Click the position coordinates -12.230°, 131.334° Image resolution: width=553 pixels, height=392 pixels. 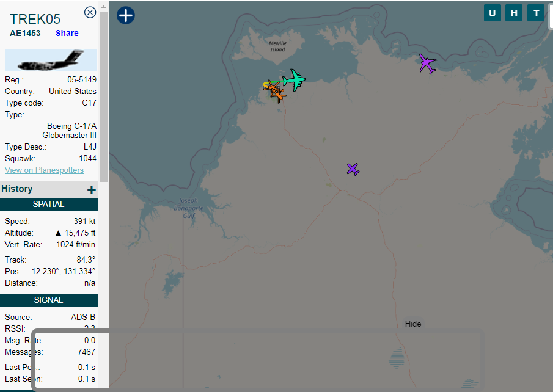point(62,272)
